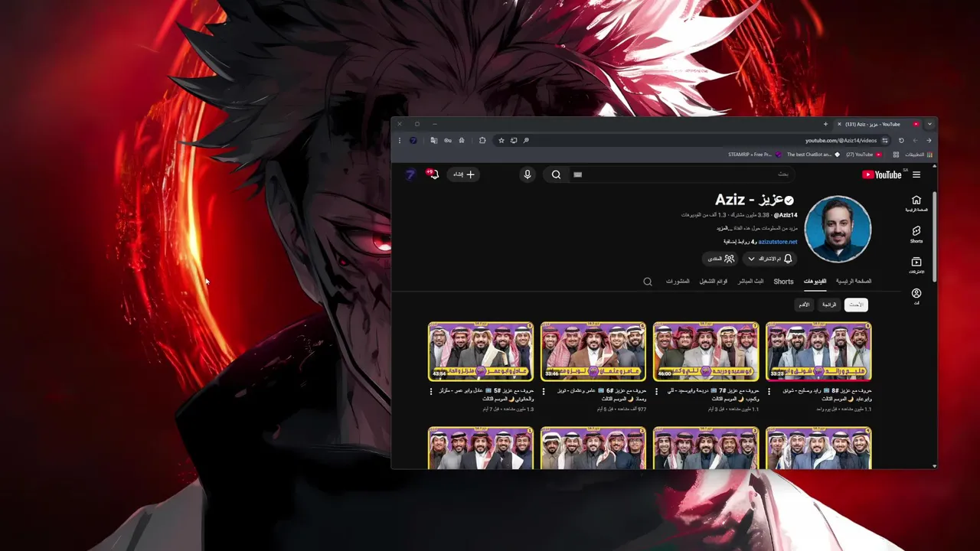This screenshot has height=551, width=980.
Task: Select the Videos channel tab
Action: point(815,281)
